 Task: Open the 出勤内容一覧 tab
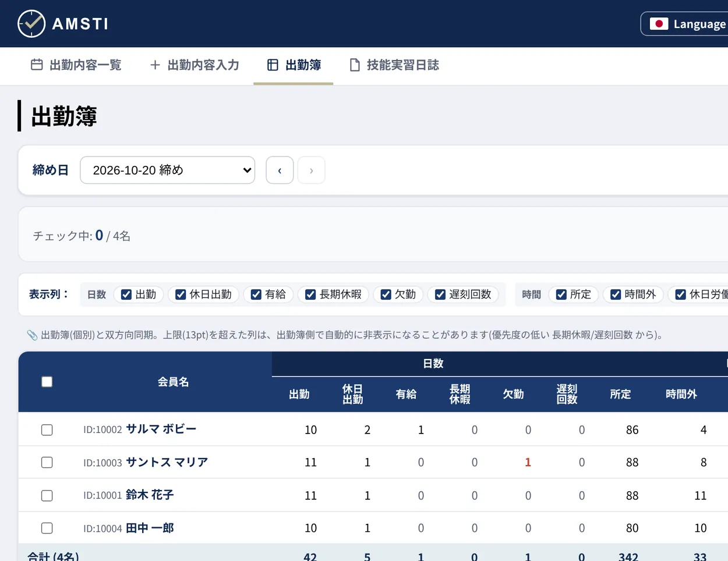click(76, 65)
